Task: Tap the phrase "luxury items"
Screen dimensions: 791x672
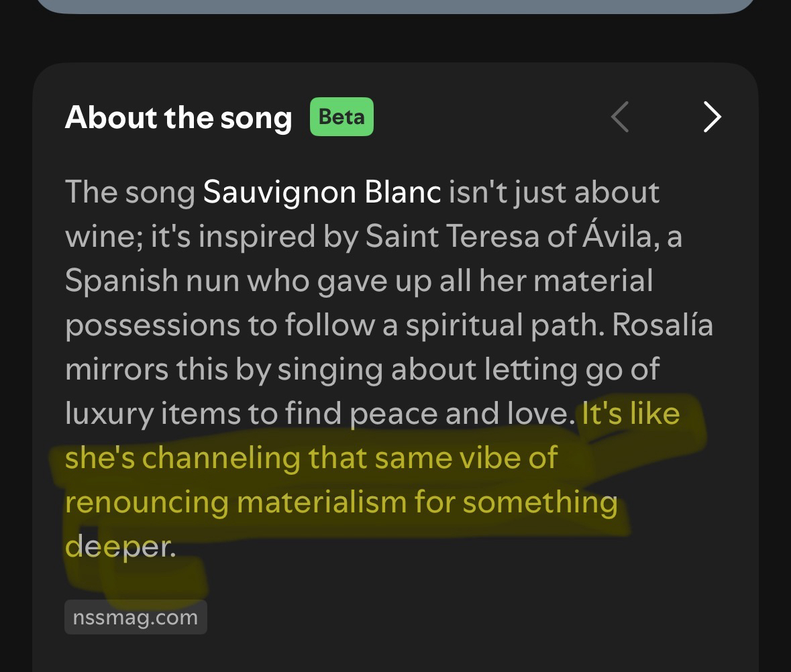Action: click(154, 414)
